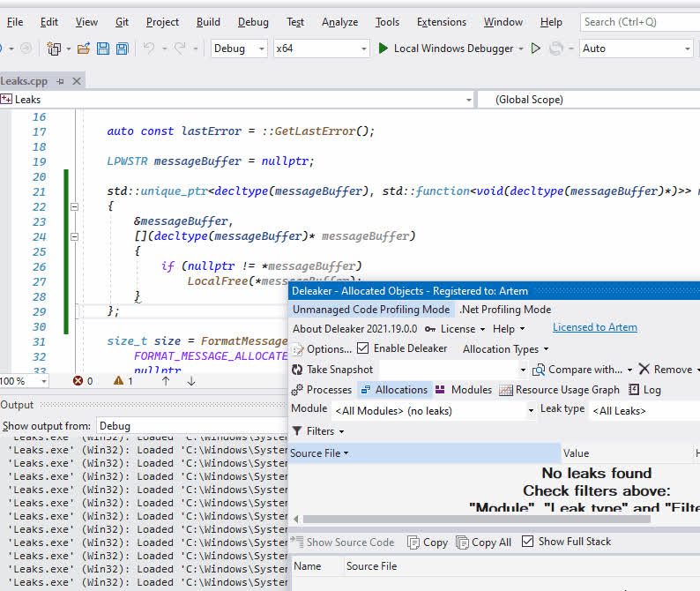Click the Take Snapshot camera icon
The image size is (700, 591).
[x=297, y=370]
